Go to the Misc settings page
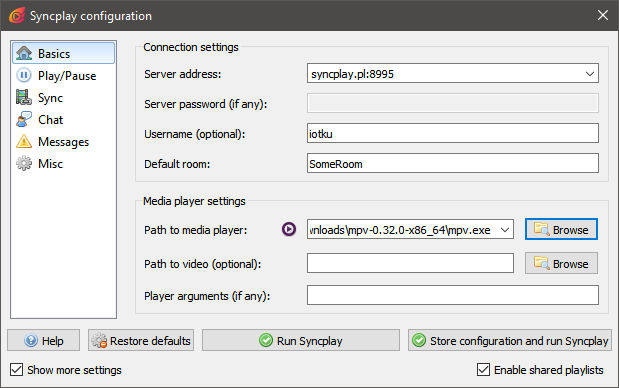The height and width of the screenshot is (388, 619). click(x=64, y=164)
